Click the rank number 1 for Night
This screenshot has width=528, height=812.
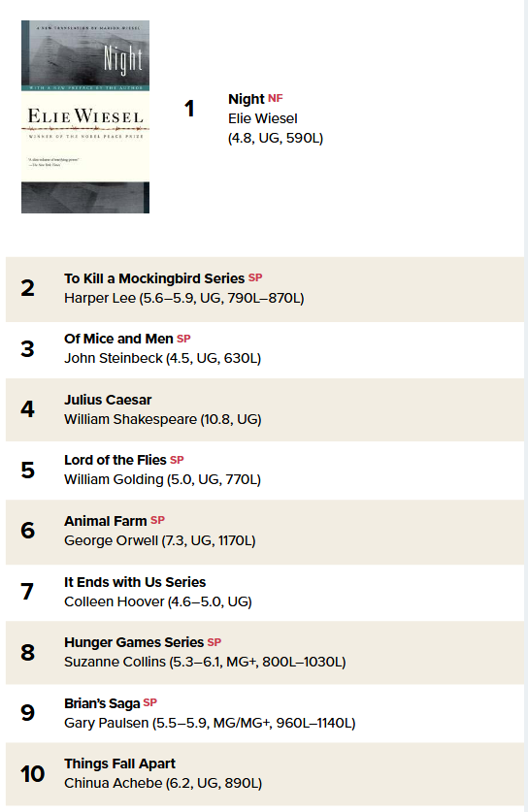coord(189,109)
